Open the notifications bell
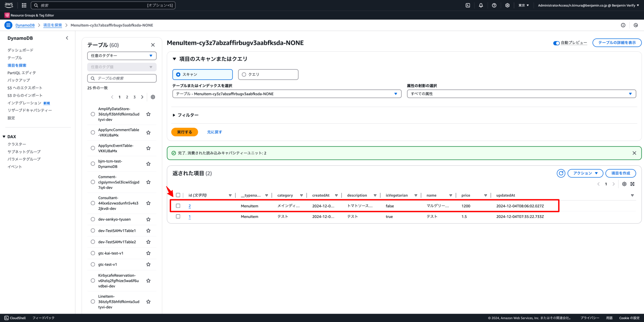 pos(481,5)
